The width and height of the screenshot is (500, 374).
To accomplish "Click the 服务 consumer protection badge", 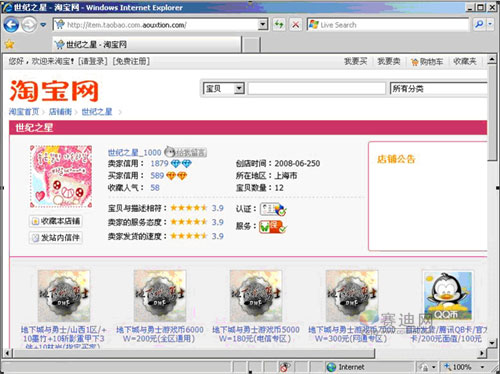I will coord(273,227).
